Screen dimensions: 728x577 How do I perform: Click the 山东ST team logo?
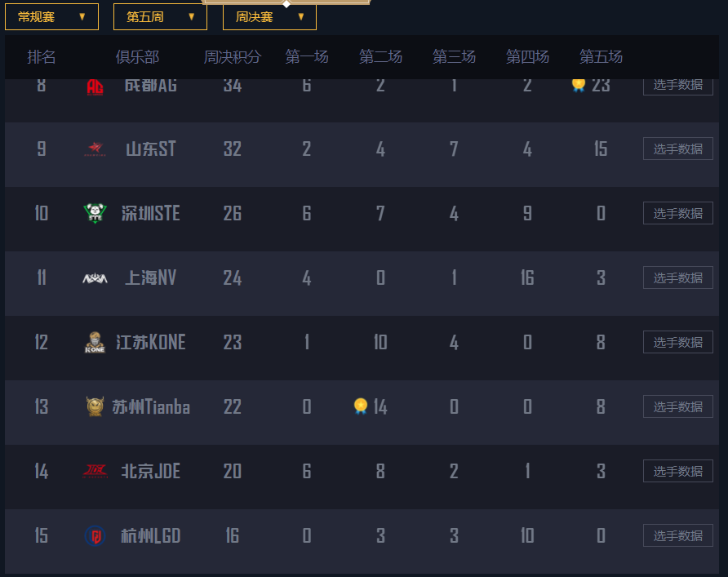[x=95, y=149]
